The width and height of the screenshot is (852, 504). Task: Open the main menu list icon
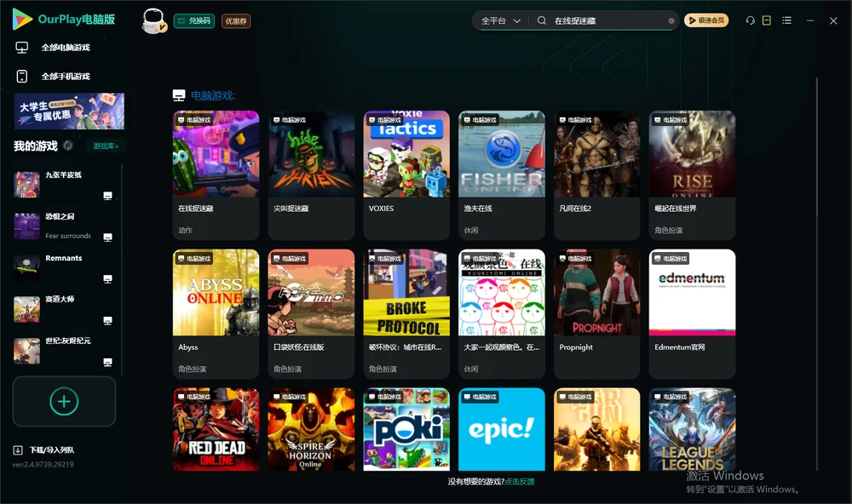[x=786, y=20]
